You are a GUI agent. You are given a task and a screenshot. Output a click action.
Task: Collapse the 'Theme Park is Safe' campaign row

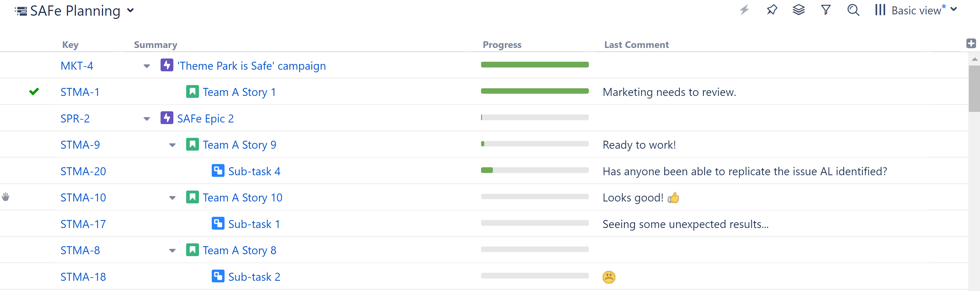click(x=147, y=66)
